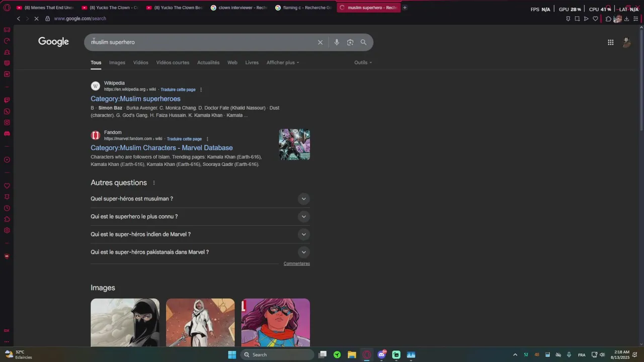Open the Fandom result's three-dot menu
Screen dimensions: 644x362
[x=207, y=139]
